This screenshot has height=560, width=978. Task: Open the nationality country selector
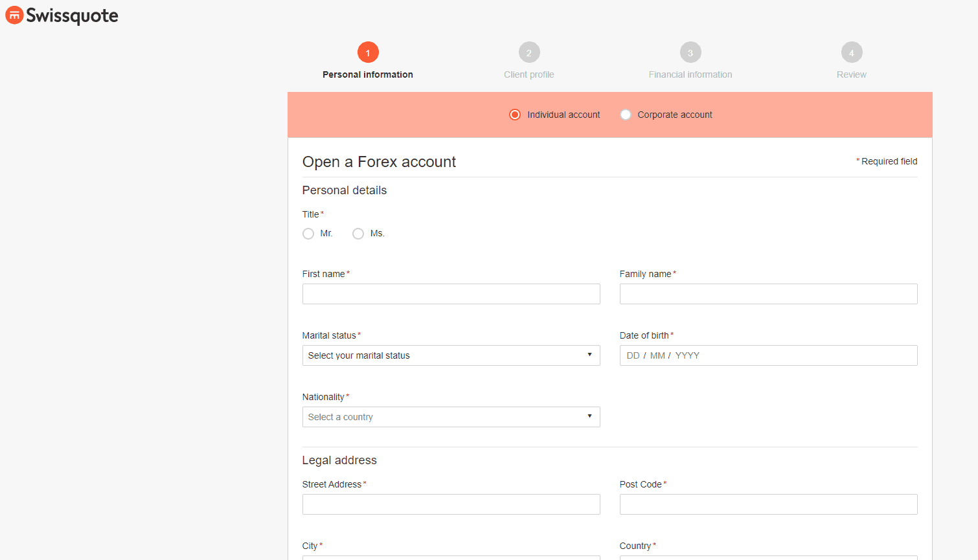coord(451,417)
